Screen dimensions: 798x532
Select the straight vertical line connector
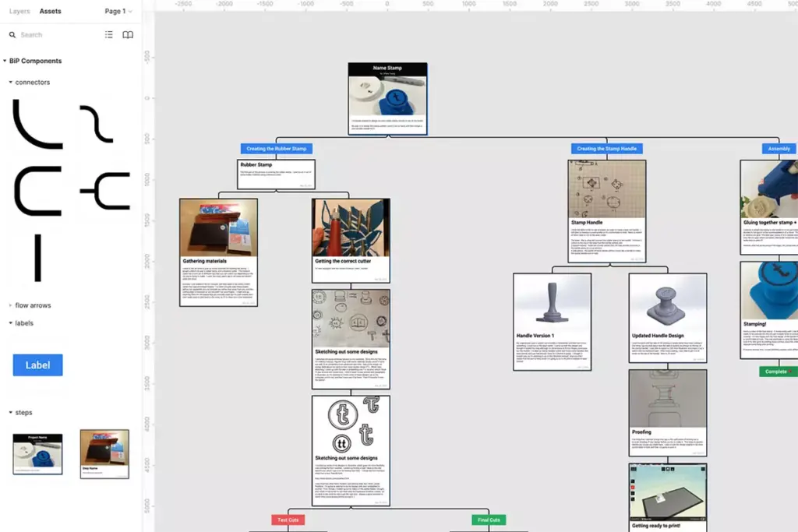[x=37, y=257]
